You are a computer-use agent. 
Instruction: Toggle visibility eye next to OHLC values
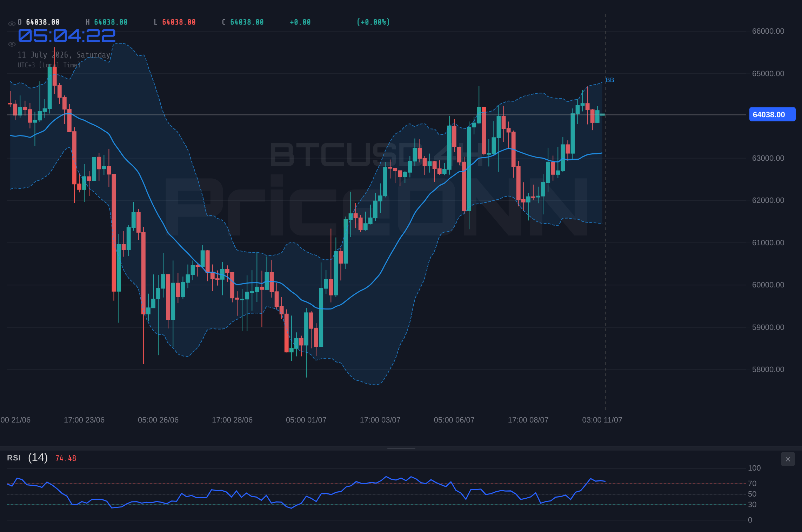tap(12, 24)
